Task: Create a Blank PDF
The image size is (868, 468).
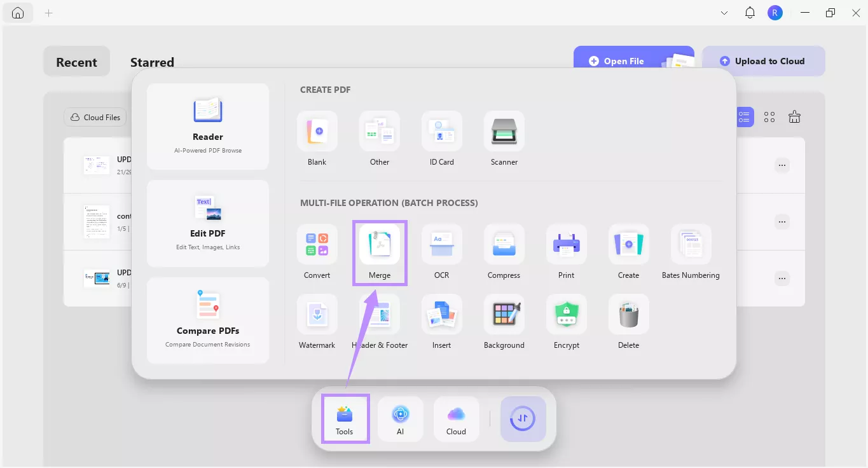Action: coord(317,139)
